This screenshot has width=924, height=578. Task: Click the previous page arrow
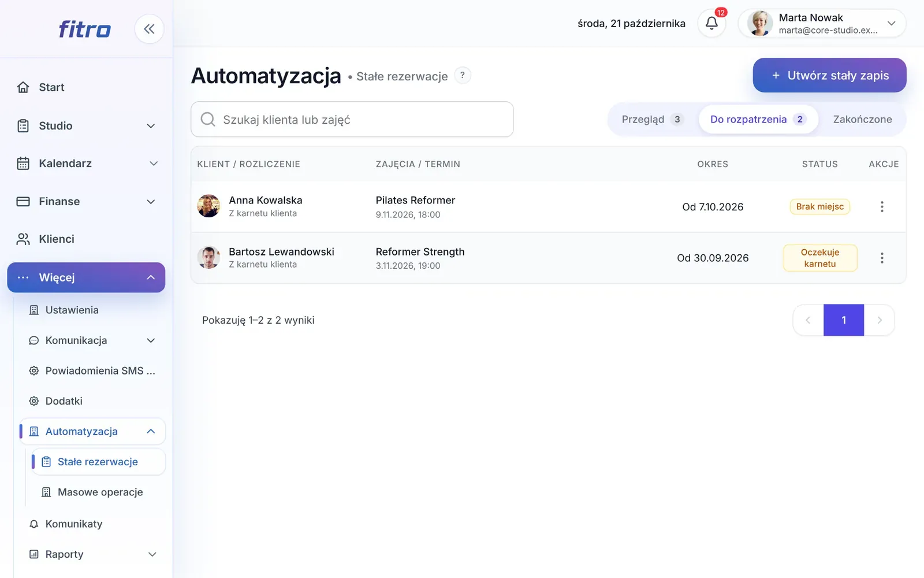point(808,320)
